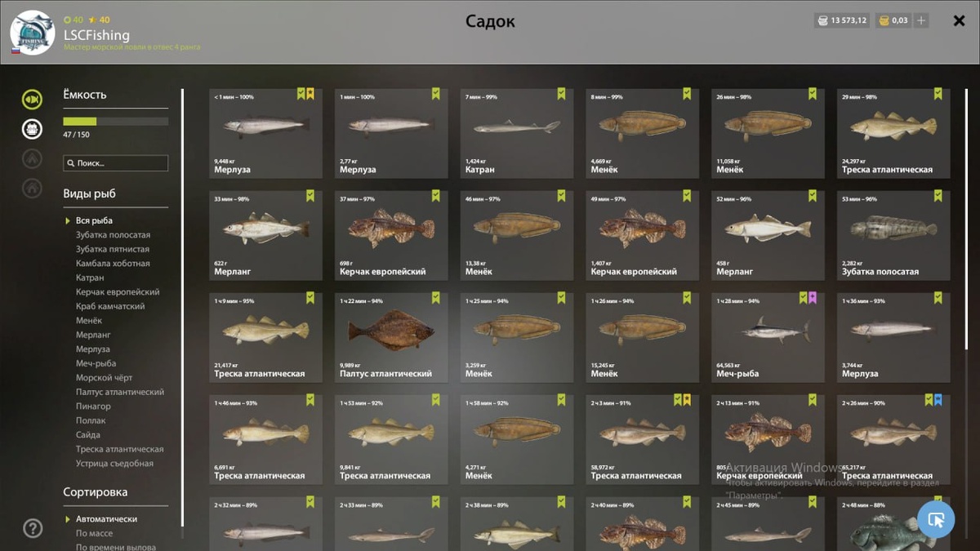Select Сайда species filter

click(x=88, y=435)
